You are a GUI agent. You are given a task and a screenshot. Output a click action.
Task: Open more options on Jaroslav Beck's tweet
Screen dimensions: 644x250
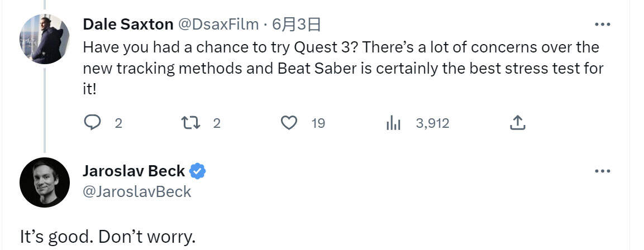click(602, 171)
